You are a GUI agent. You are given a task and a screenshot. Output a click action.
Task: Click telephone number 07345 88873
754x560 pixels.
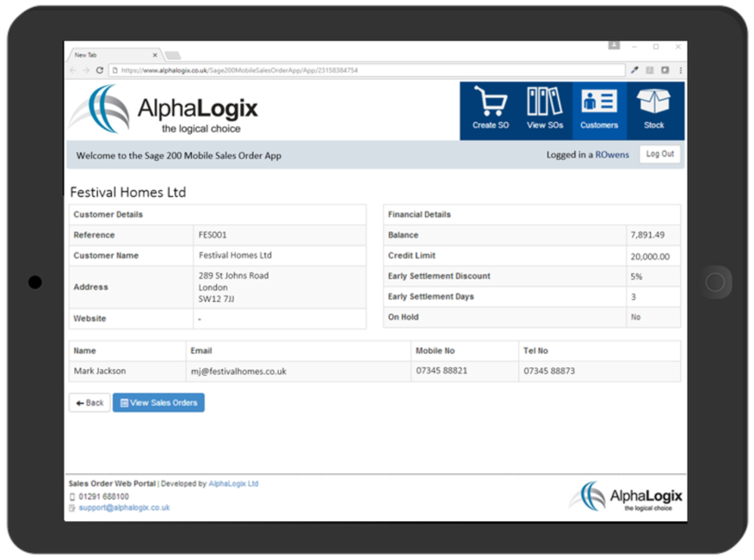click(x=549, y=371)
